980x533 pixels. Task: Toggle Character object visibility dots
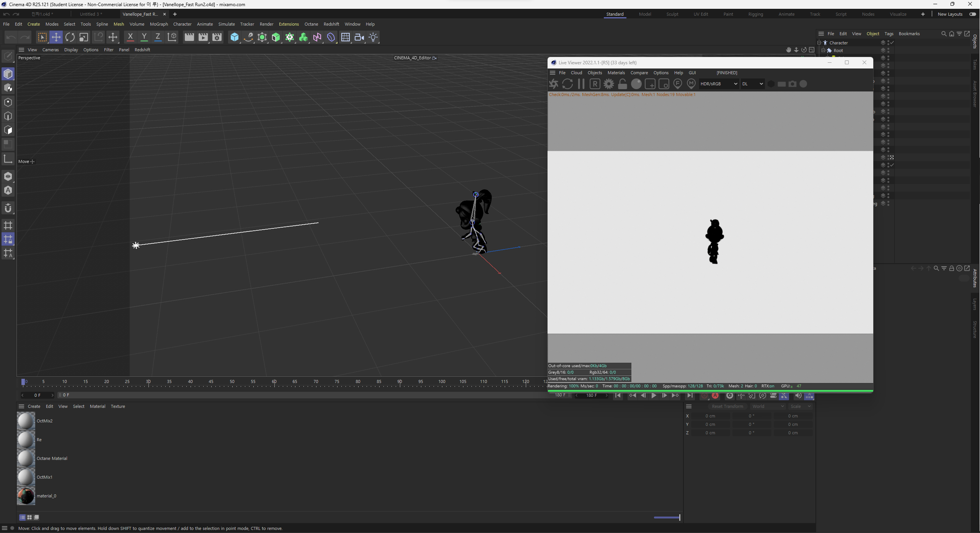[888, 42]
